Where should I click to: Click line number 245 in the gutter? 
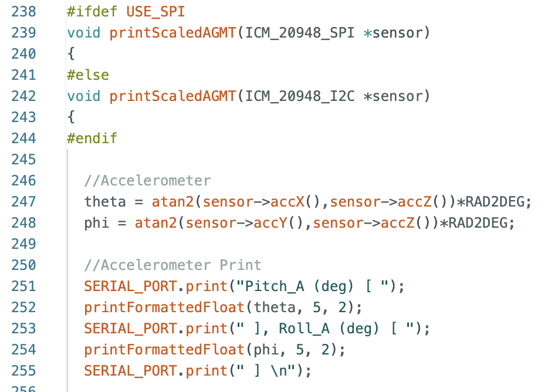pos(24,160)
